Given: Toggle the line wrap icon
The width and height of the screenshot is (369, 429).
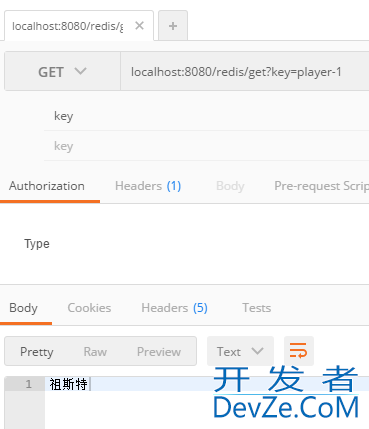Looking at the screenshot, I should (x=299, y=351).
